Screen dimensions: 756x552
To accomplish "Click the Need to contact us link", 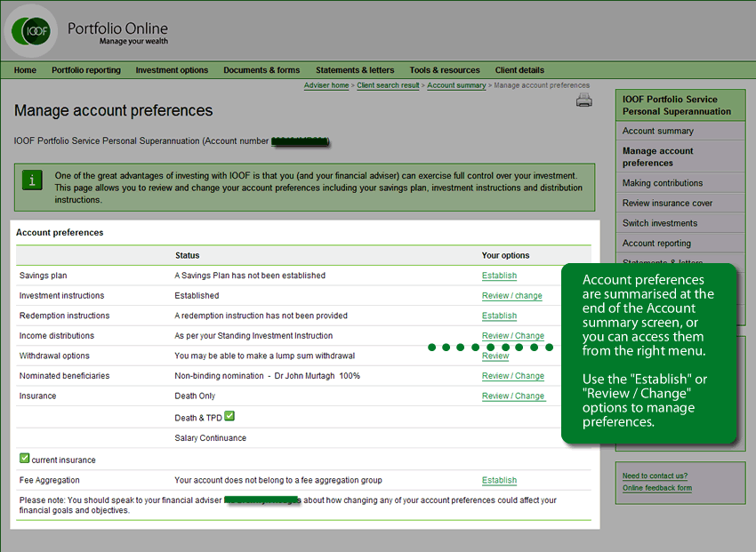I will click(x=655, y=476).
